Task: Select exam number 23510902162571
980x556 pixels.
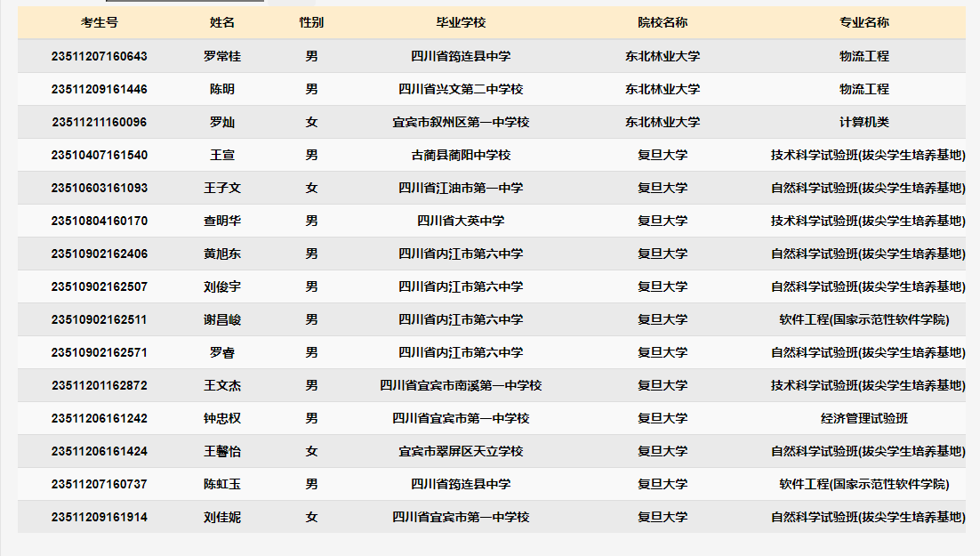Action: coord(100,353)
